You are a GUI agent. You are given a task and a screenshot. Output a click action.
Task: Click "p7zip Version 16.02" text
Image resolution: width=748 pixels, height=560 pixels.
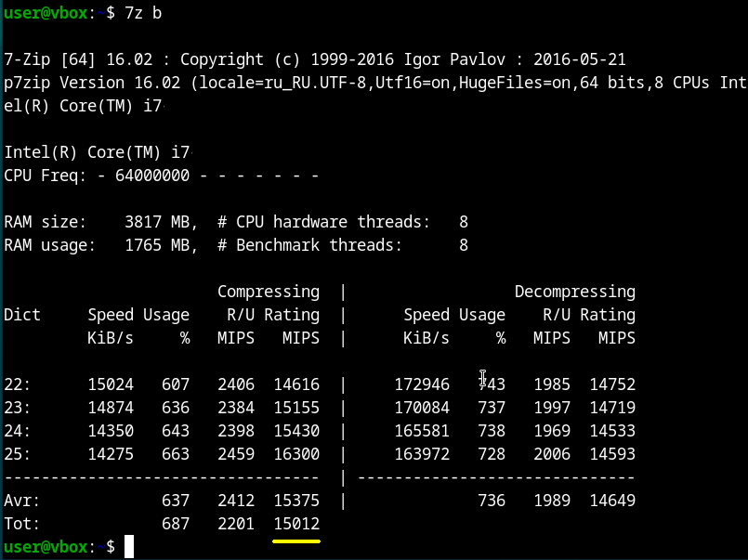92,83
